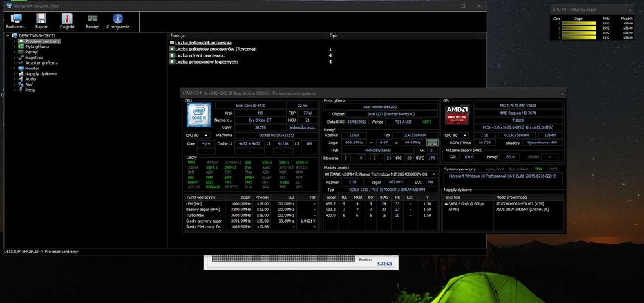The width and height of the screenshot is (644, 303).
Task: Click the HWiNFO app icon in the title bar
Action: [x=9, y=5]
